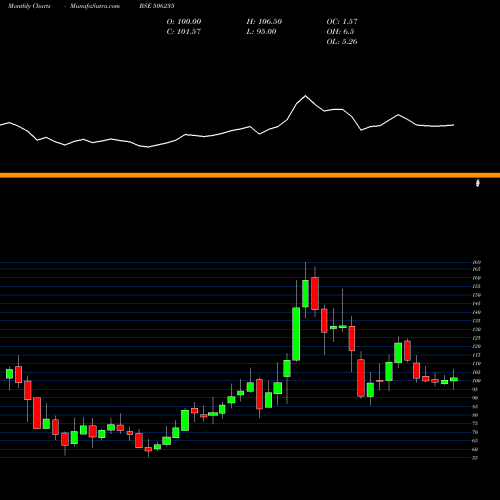Click the "BSE 506235" symbol label
This screenshot has width=500, height=500.
[157, 6]
